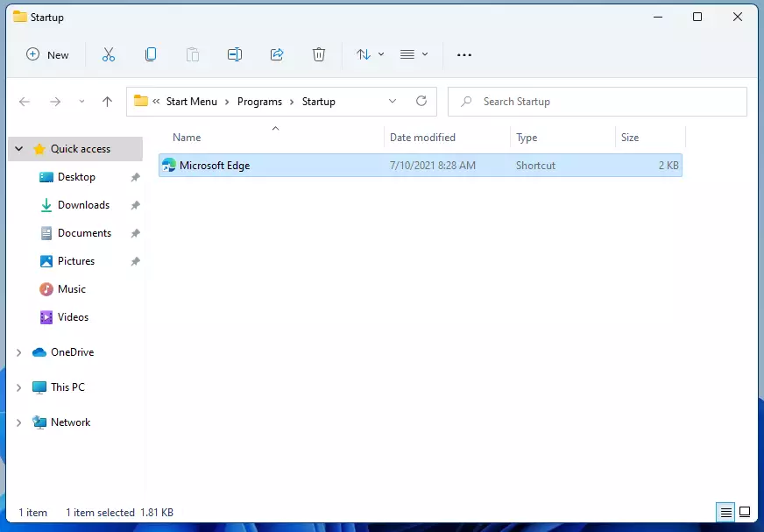Maximize the Startup window

click(x=697, y=17)
